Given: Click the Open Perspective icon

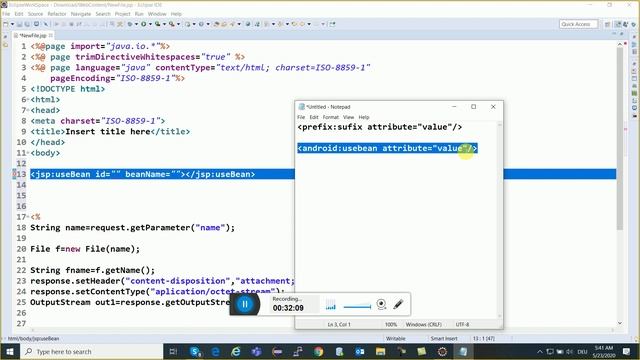Looking at the screenshot, I should (607, 24).
